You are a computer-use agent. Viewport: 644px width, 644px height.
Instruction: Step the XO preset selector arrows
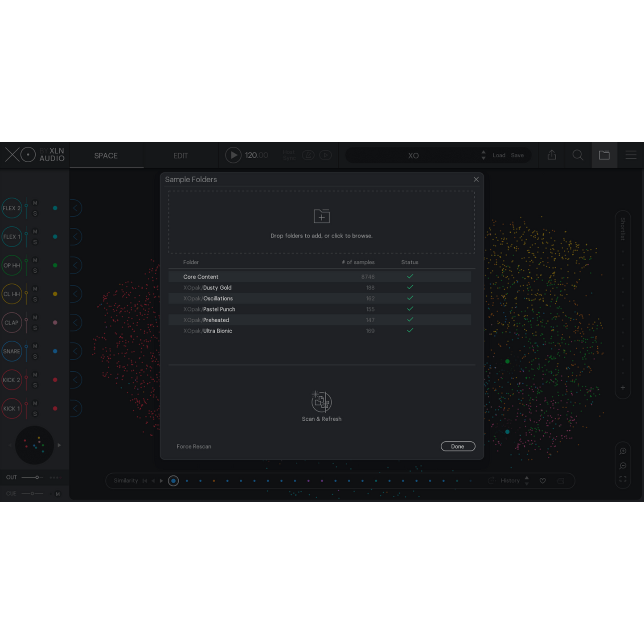pyautogui.click(x=484, y=155)
